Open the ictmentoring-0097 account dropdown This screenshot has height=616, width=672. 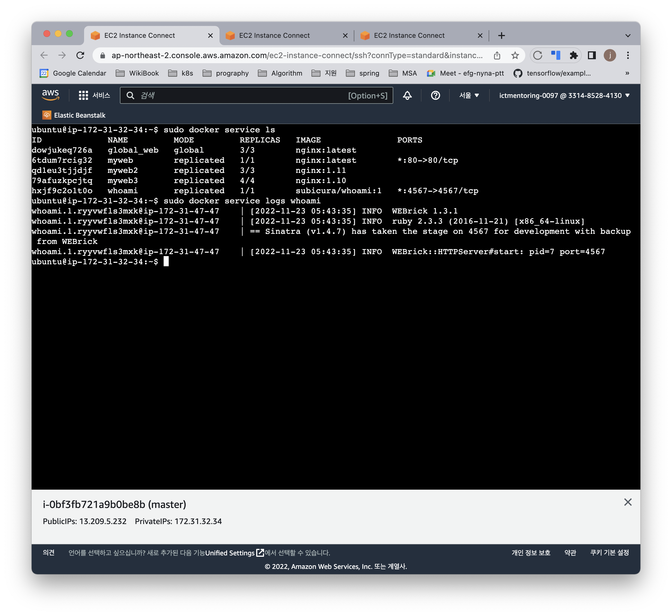point(564,96)
